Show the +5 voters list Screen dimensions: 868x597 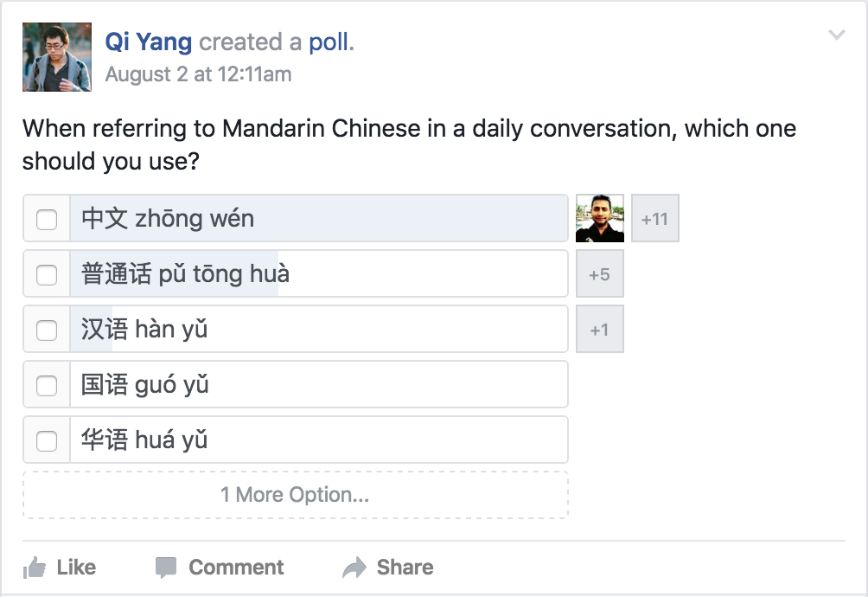[x=599, y=273]
